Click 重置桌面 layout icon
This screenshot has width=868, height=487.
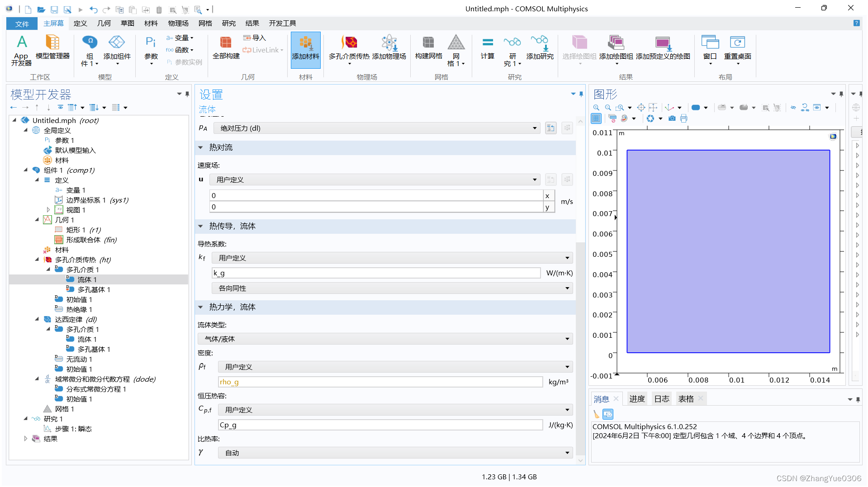(737, 50)
